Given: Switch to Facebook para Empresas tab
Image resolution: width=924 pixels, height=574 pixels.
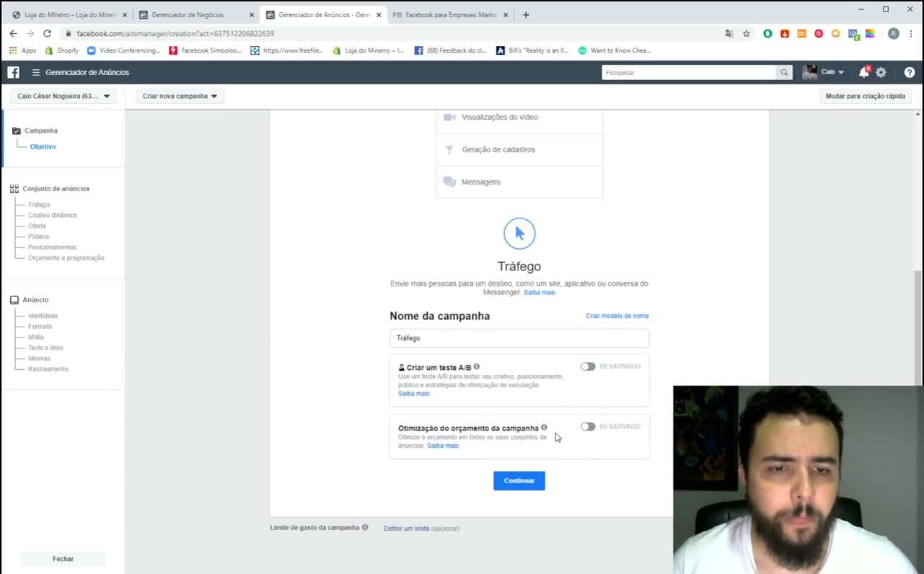Looking at the screenshot, I should tap(449, 14).
